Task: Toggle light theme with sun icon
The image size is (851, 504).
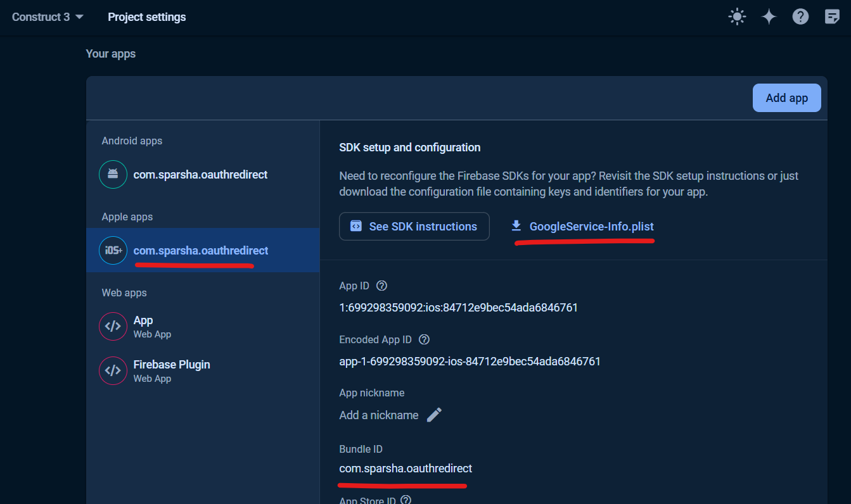Action: [737, 17]
